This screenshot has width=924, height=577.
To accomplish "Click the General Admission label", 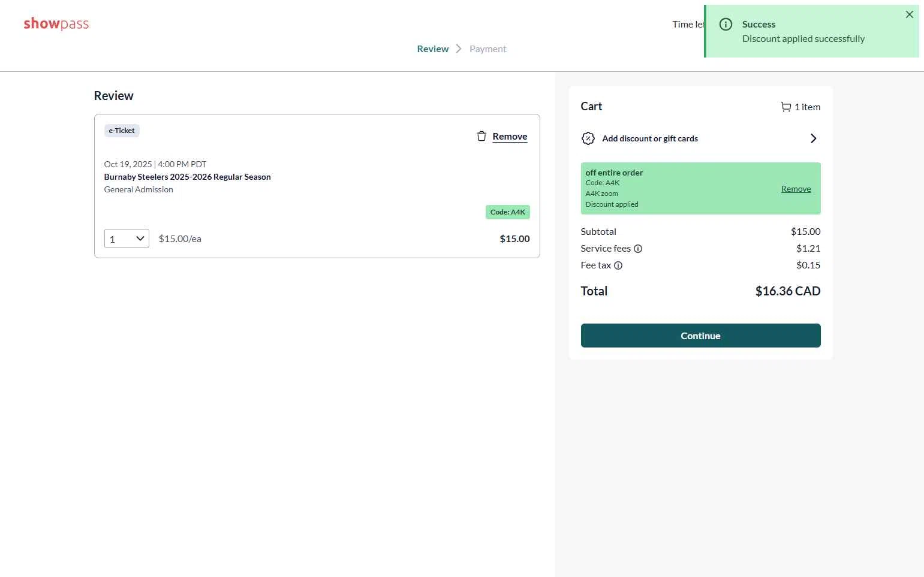I will [139, 189].
